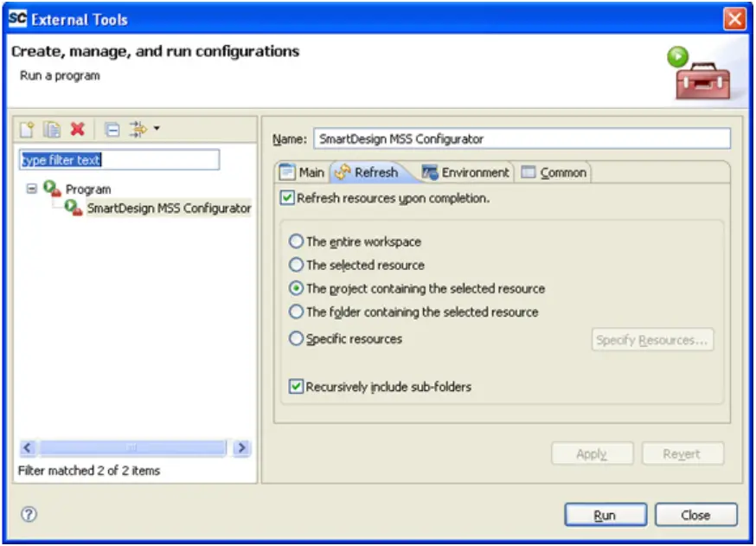Screen dimensions: 756x546
Task: Click the Specify Resources button
Action: click(x=651, y=339)
